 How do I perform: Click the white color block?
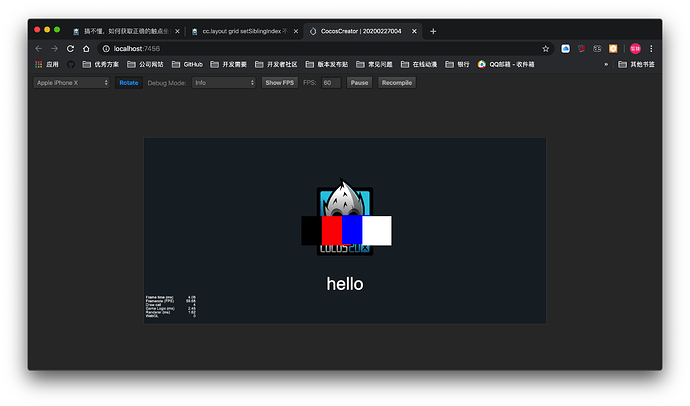coord(377,230)
